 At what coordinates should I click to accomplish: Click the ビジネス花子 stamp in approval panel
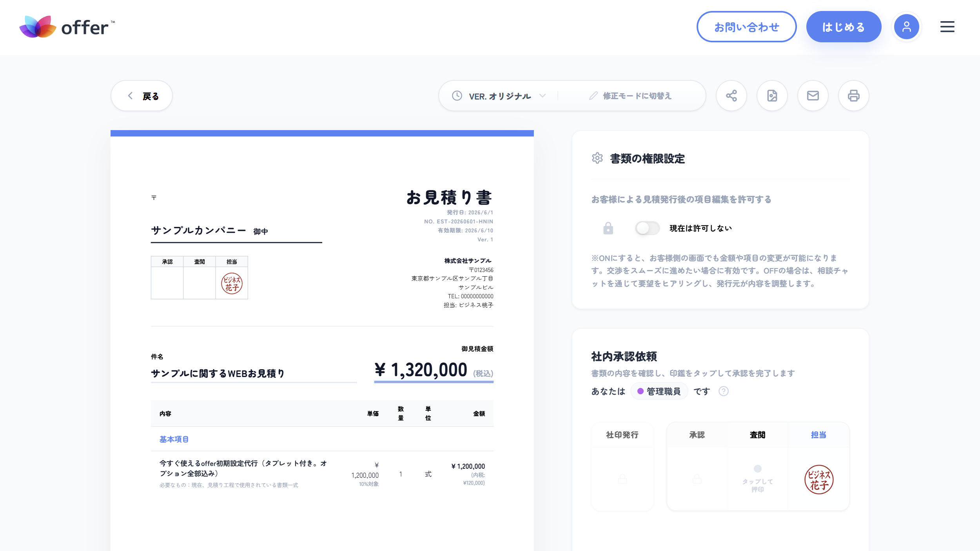click(818, 479)
